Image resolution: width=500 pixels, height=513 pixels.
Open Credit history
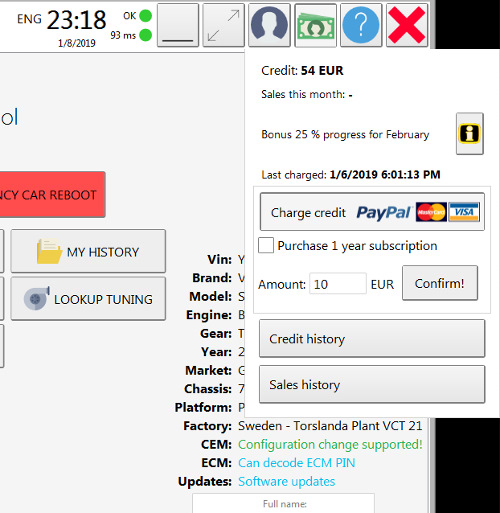(372, 339)
